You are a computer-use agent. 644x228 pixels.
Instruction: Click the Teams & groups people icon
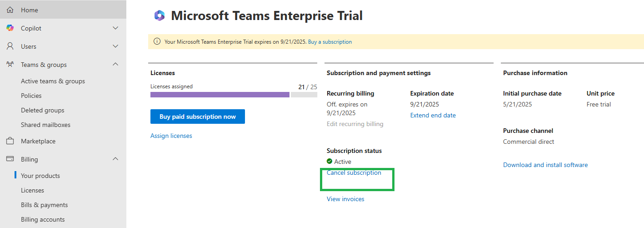pyautogui.click(x=10, y=64)
